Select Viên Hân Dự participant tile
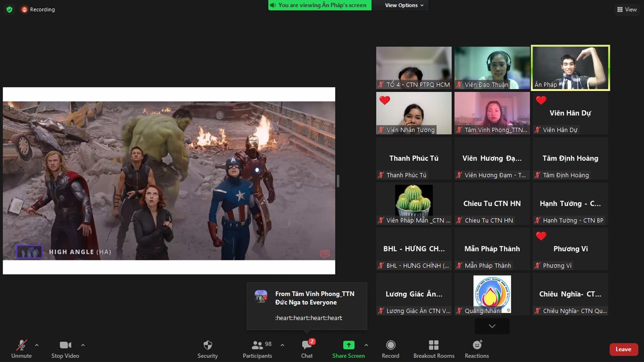The width and height of the screenshot is (644, 362). pyautogui.click(x=571, y=113)
